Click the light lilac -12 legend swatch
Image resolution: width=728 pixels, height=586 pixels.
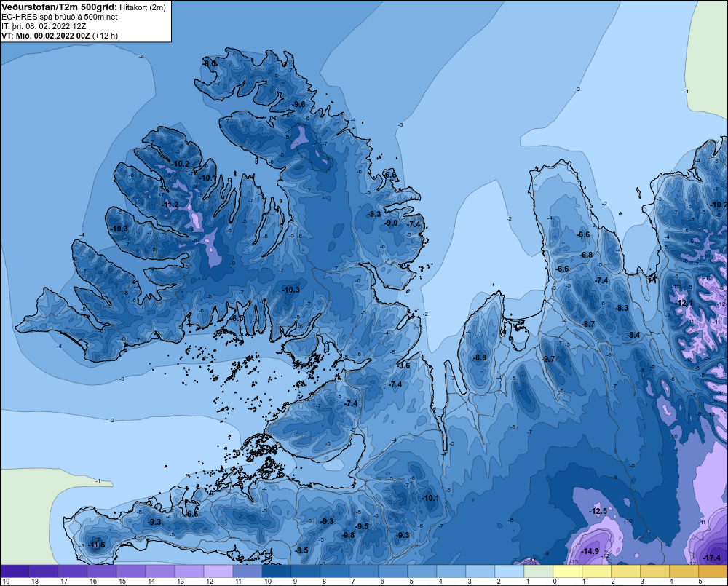tap(218, 571)
